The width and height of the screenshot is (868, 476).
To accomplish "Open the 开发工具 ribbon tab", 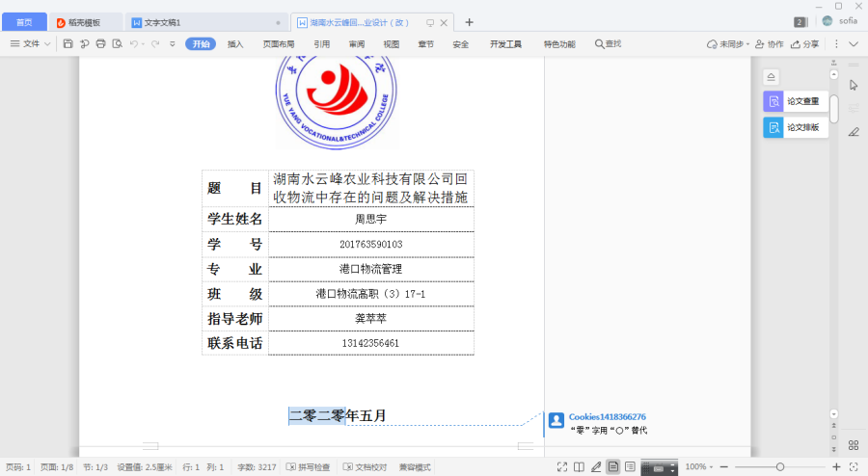I will (505, 44).
